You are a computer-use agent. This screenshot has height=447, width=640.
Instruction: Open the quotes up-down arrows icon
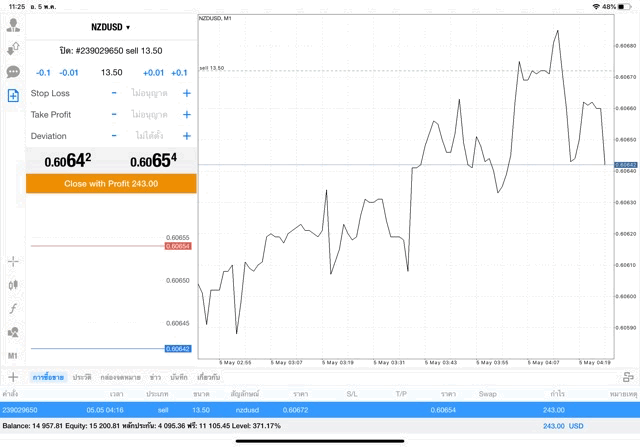[x=13, y=49]
